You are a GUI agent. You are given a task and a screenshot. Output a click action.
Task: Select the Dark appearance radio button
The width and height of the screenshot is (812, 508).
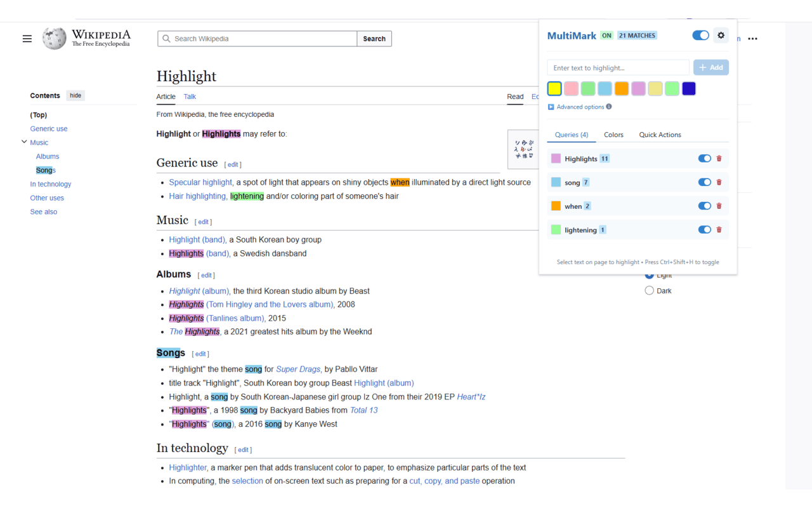click(x=649, y=291)
